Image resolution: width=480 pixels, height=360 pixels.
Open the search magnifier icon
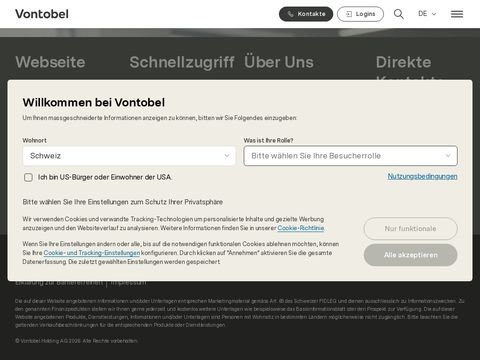[399, 14]
